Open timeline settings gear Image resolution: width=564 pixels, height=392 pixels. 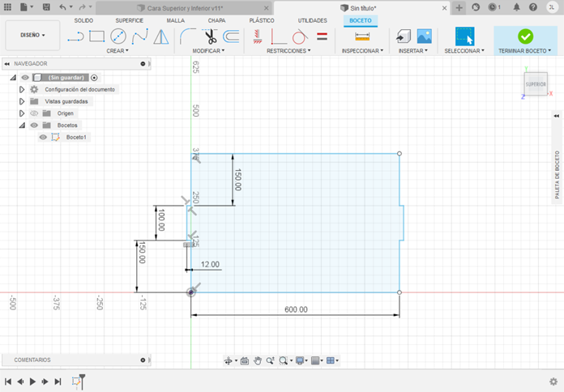coord(553,381)
